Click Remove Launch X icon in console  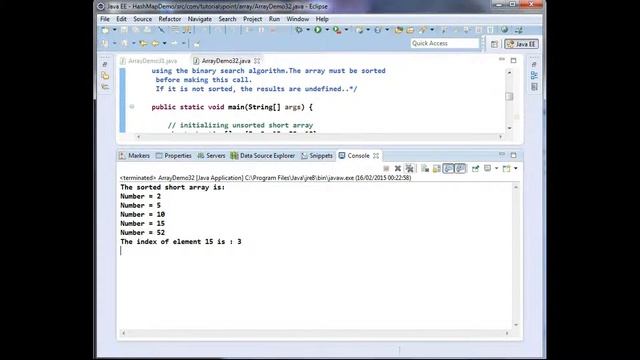(398, 169)
